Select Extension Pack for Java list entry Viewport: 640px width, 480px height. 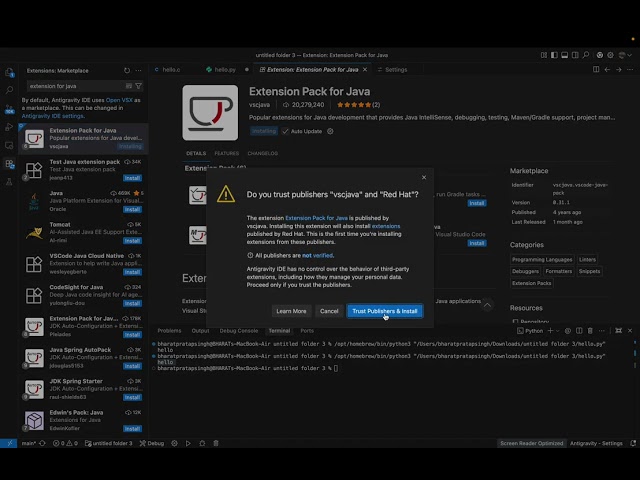pyautogui.click(x=83, y=138)
